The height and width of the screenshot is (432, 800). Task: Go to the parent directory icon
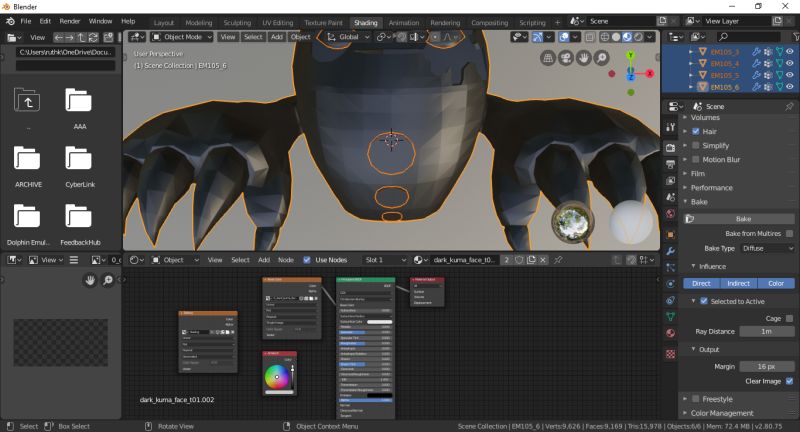coord(82,37)
